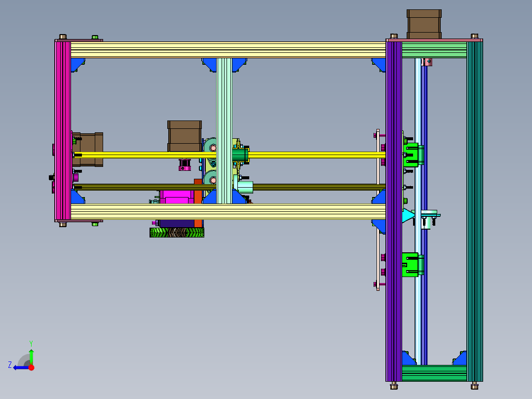This screenshot has height=399, width=532.
Task: Select the cyan triangular pointer on the purple extrusion
Action: 409,216
